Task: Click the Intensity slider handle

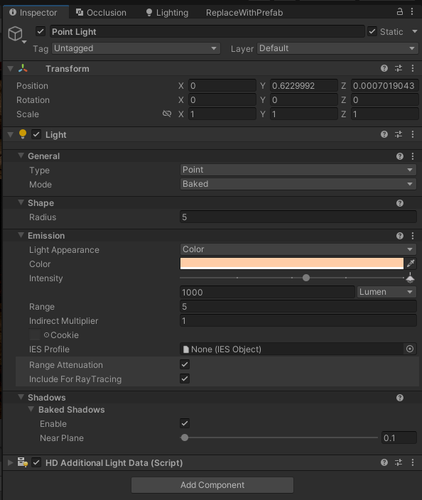Action: pos(306,278)
